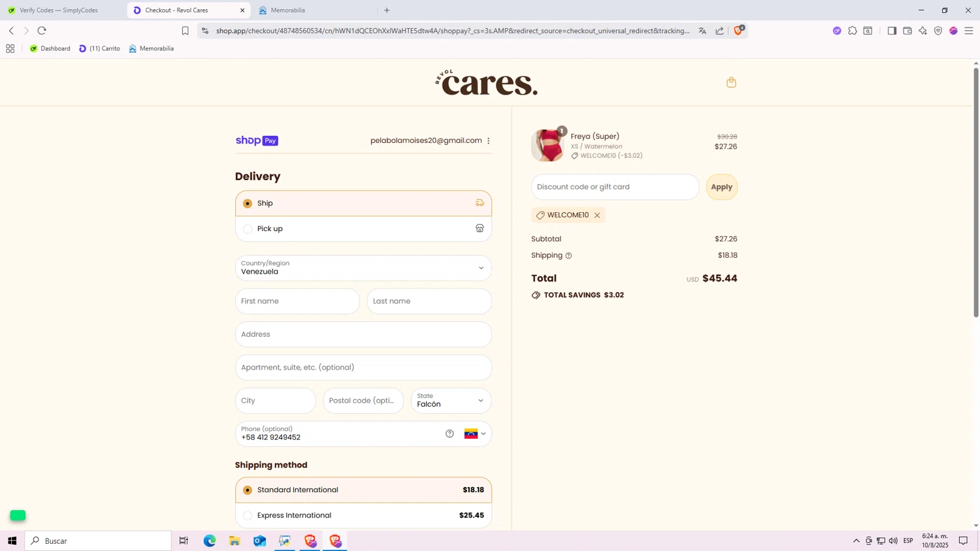The image size is (980, 551).
Task: Open browser main hamburger menu
Action: point(969,31)
